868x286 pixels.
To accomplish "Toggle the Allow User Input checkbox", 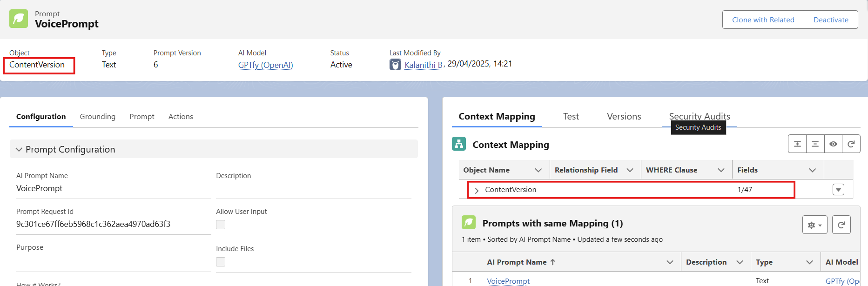I will tap(221, 225).
